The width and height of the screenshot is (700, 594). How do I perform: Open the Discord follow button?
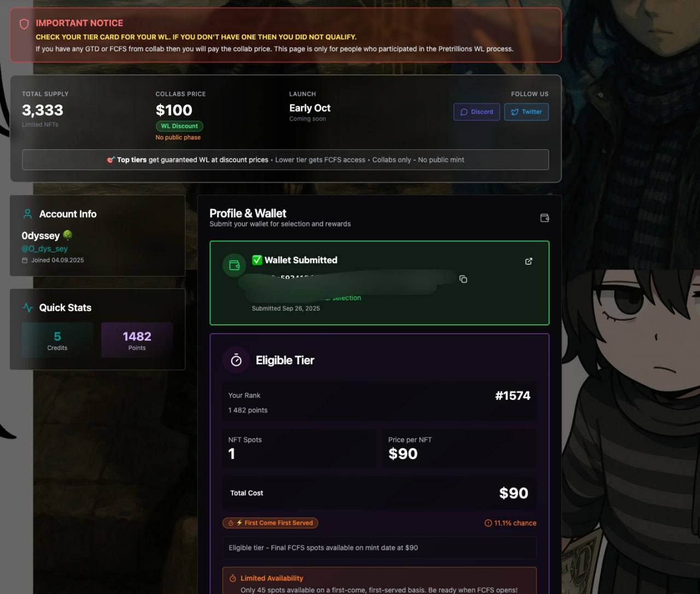pyautogui.click(x=476, y=112)
